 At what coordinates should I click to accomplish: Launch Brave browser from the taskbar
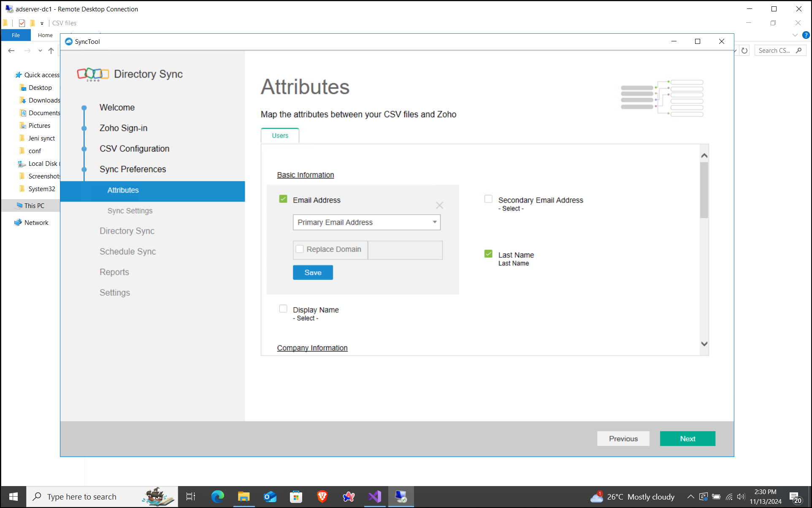(322, 497)
